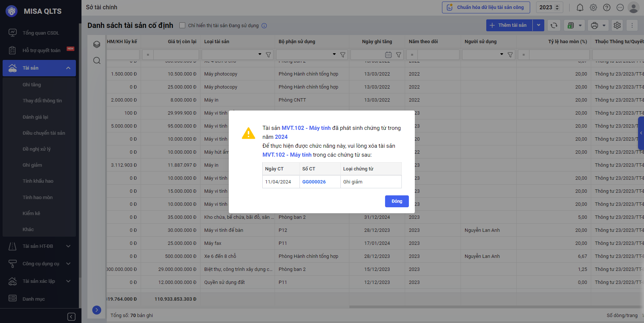Open the Thêm tài sản dropdown arrow

tap(538, 25)
